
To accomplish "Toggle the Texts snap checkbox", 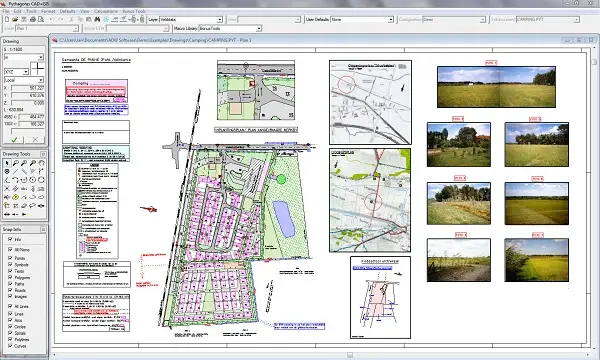I will [10, 270].
